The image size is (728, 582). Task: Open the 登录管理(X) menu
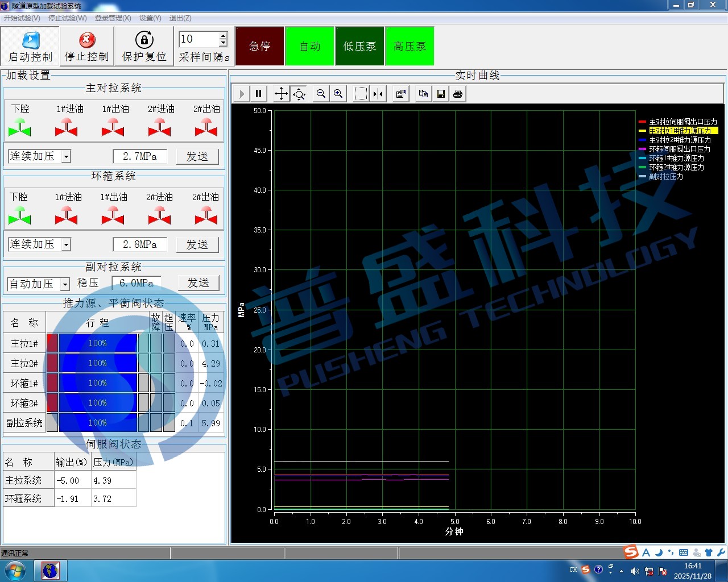pyautogui.click(x=113, y=18)
